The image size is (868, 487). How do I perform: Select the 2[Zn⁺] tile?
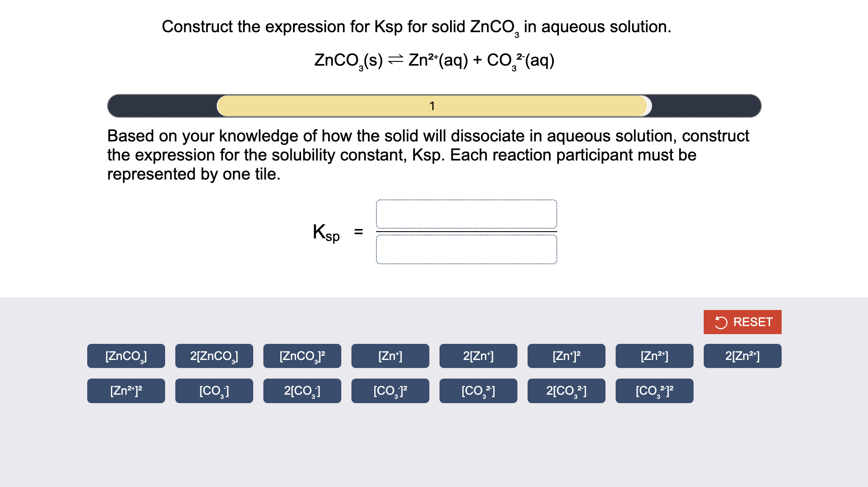tap(478, 356)
